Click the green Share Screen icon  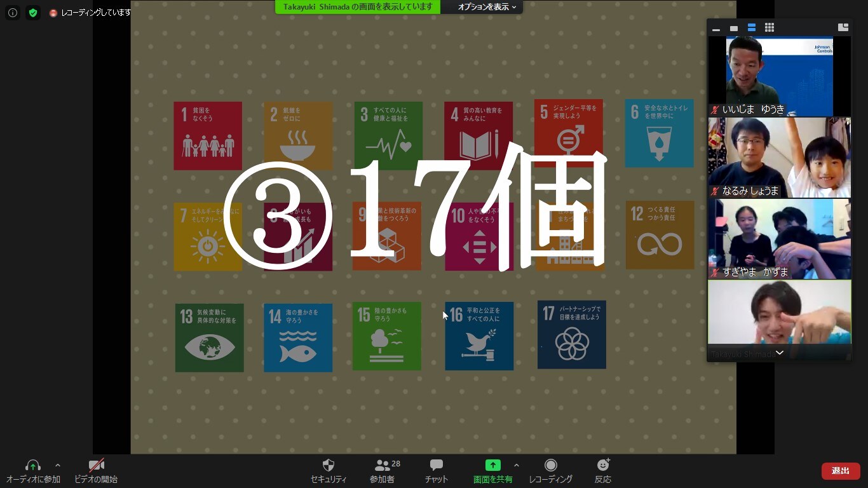492,466
